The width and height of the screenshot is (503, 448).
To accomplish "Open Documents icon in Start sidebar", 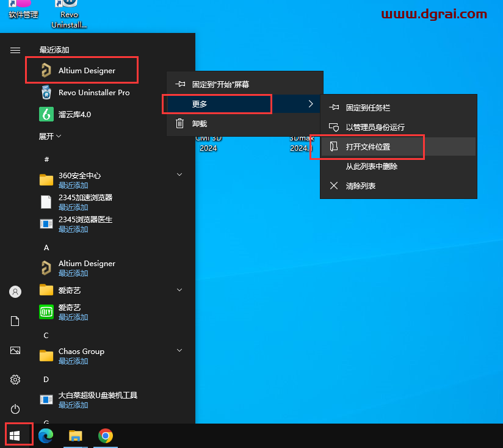I will [x=15, y=321].
